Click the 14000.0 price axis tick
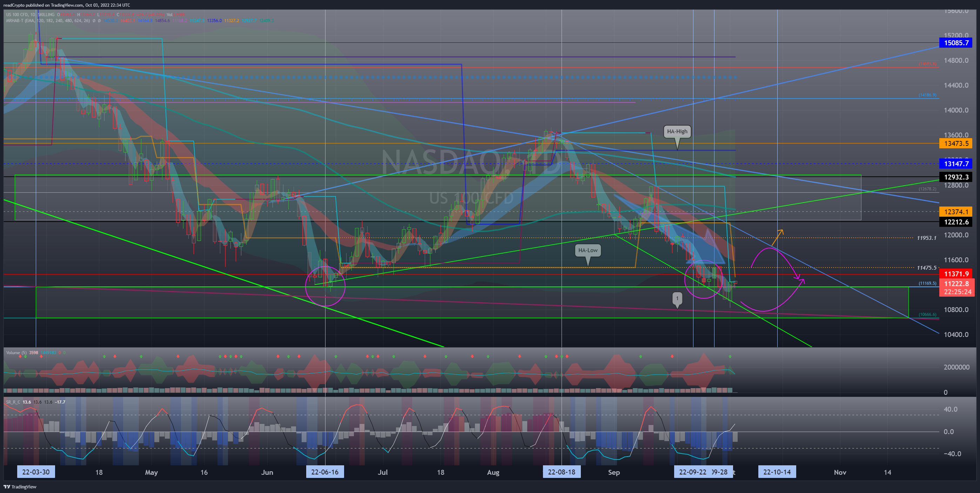This screenshot has height=493, width=980. tap(956, 110)
